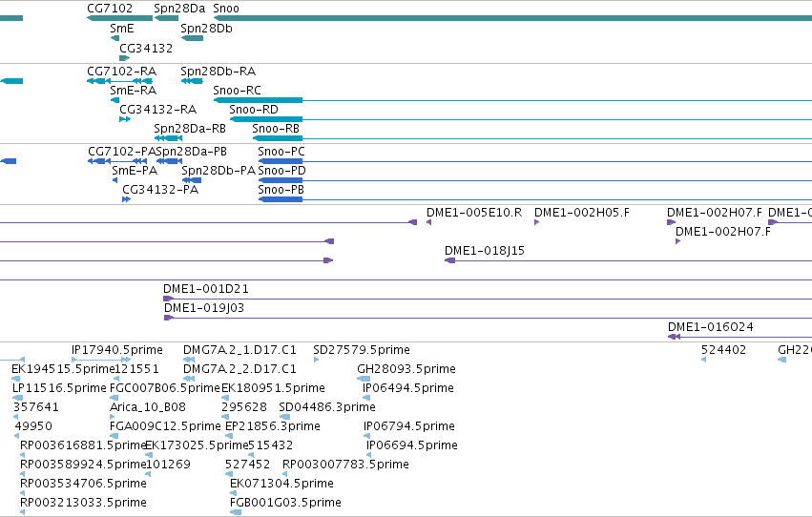Select the DME1-019J03 clone line
812x517 pixels.
488,318
